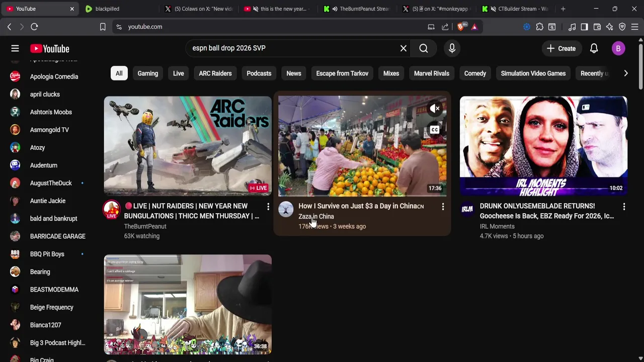
Task: Open Asmongold TV subscription
Action: pyautogui.click(x=48, y=130)
